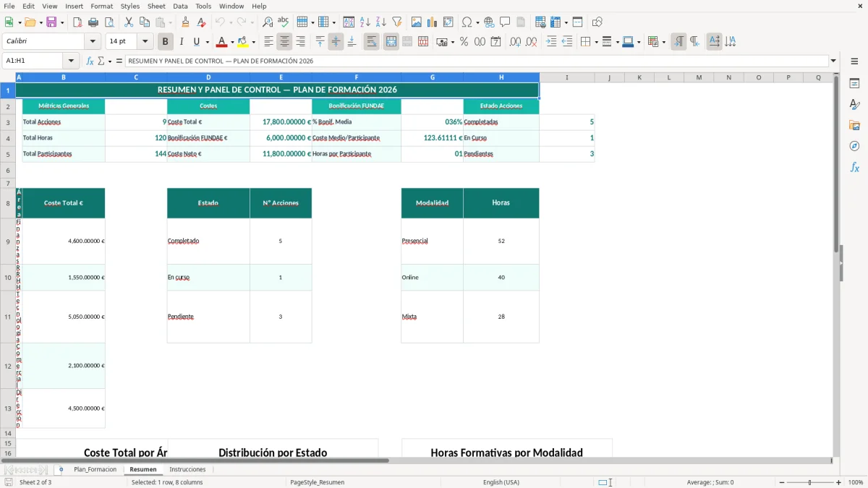Screen dimensions: 868x488
Task: Open the Styles menu
Action: (130, 6)
